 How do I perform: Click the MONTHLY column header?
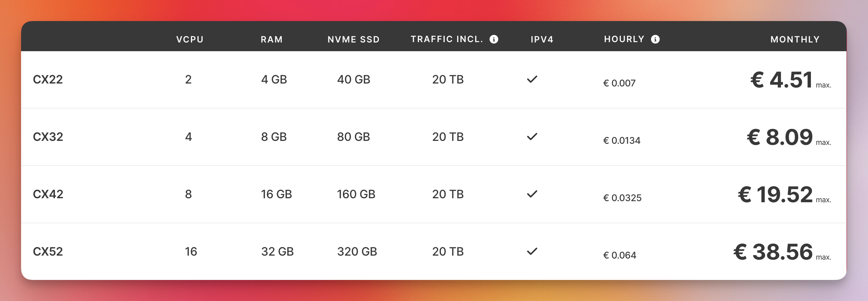[795, 40]
